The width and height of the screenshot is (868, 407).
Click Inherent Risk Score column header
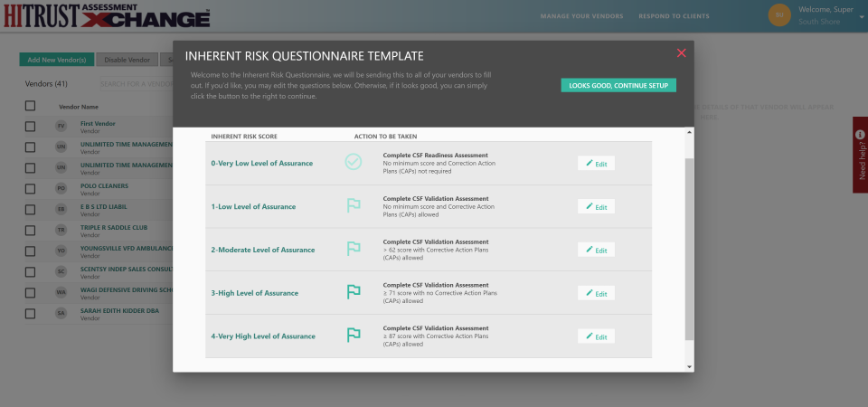pos(244,137)
